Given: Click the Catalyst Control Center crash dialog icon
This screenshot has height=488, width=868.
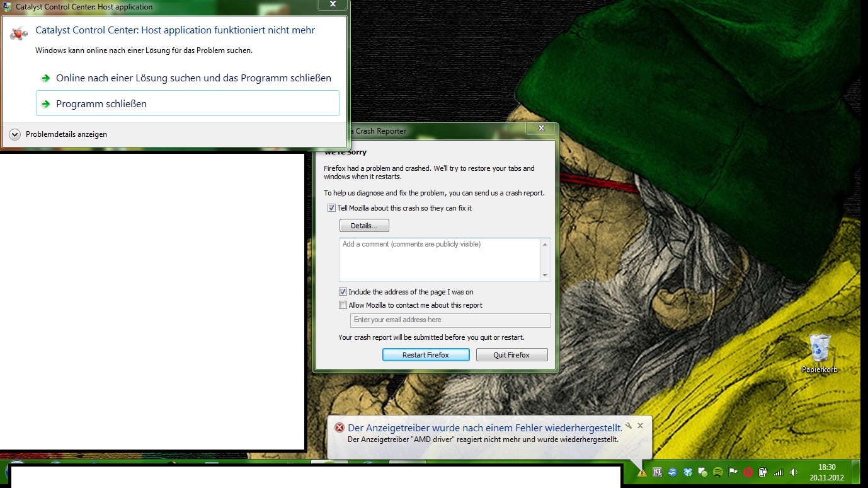Looking at the screenshot, I should tap(19, 32).
